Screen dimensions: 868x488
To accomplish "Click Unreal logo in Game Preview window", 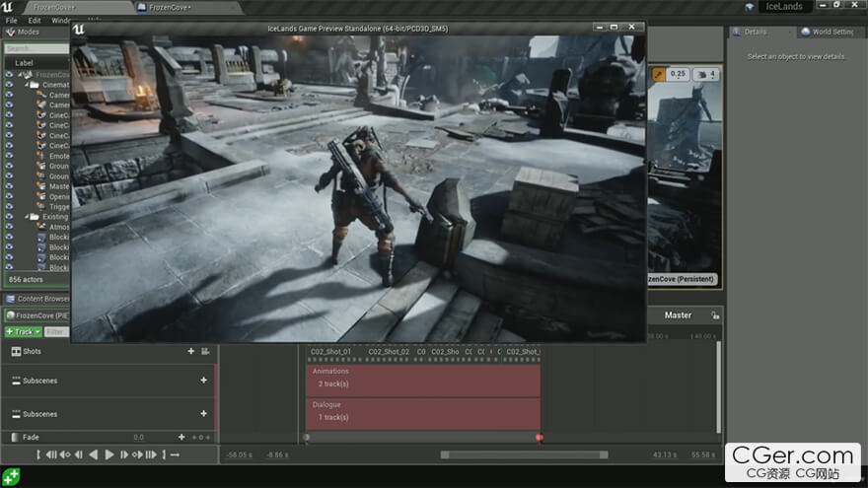I will [79, 30].
